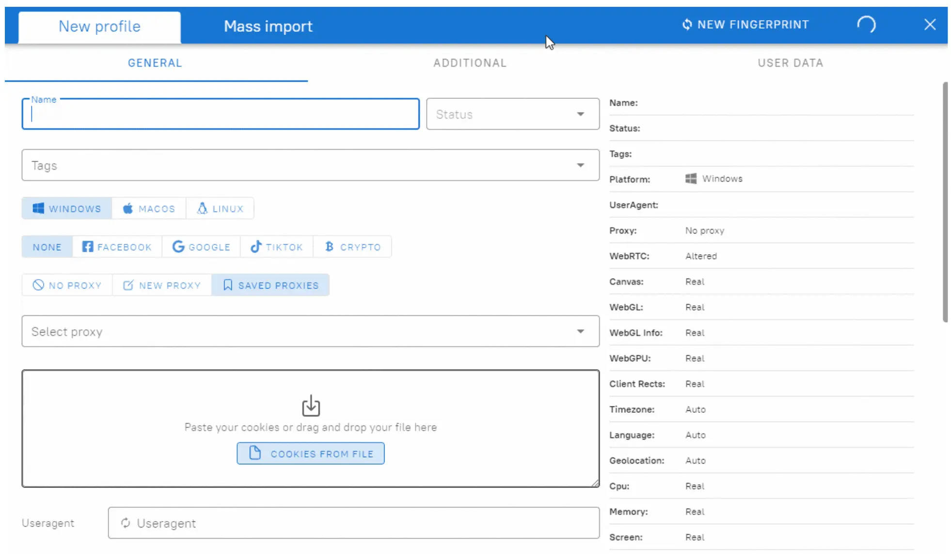Click the Name input field
The image size is (951, 560).
click(220, 113)
